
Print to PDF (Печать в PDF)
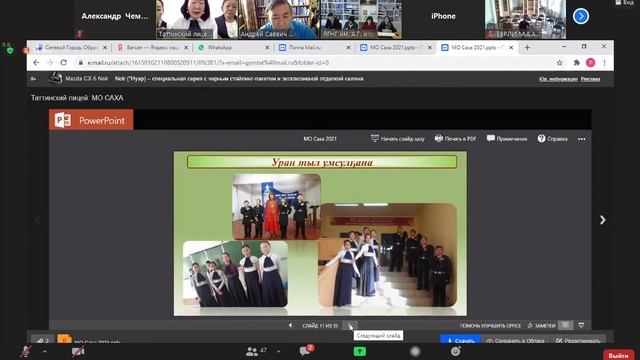click(455, 139)
